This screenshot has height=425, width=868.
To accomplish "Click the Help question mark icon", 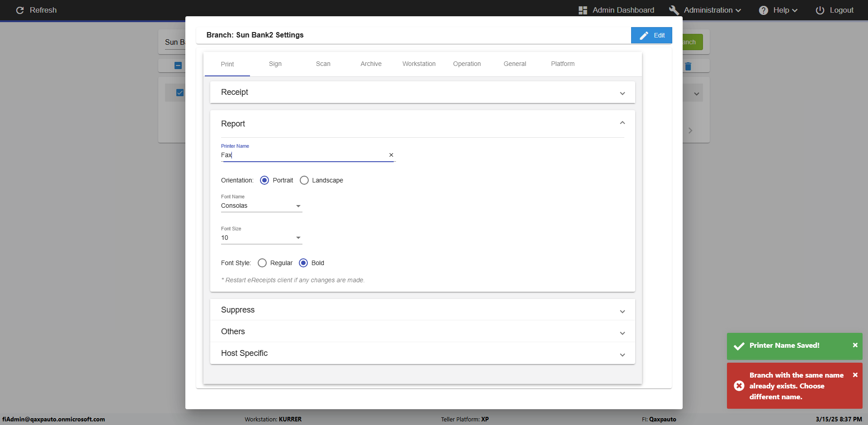I will [x=764, y=10].
